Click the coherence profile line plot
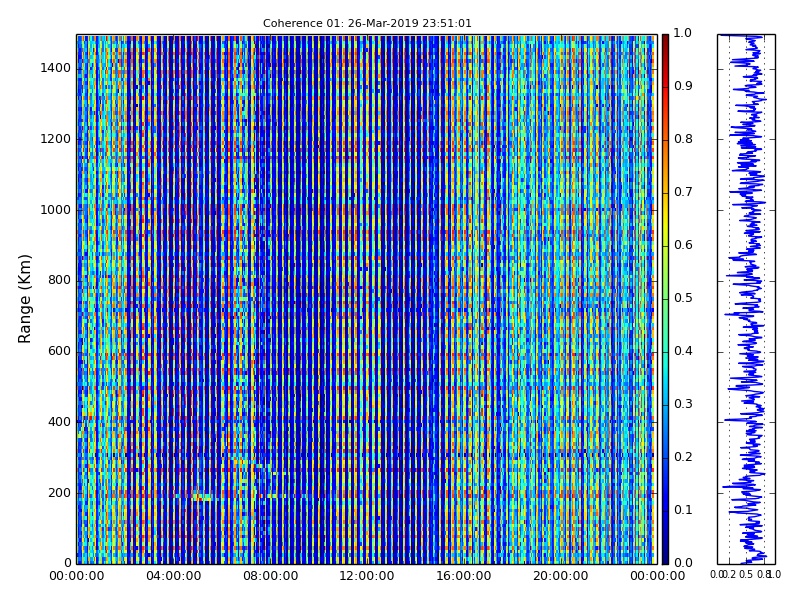800x600 pixels. click(x=746, y=299)
